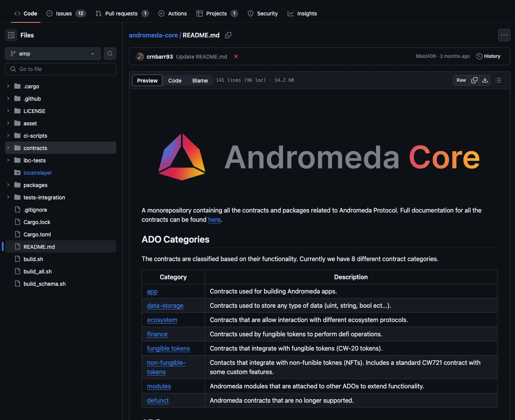Open the Insights tab label

click(307, 13)
